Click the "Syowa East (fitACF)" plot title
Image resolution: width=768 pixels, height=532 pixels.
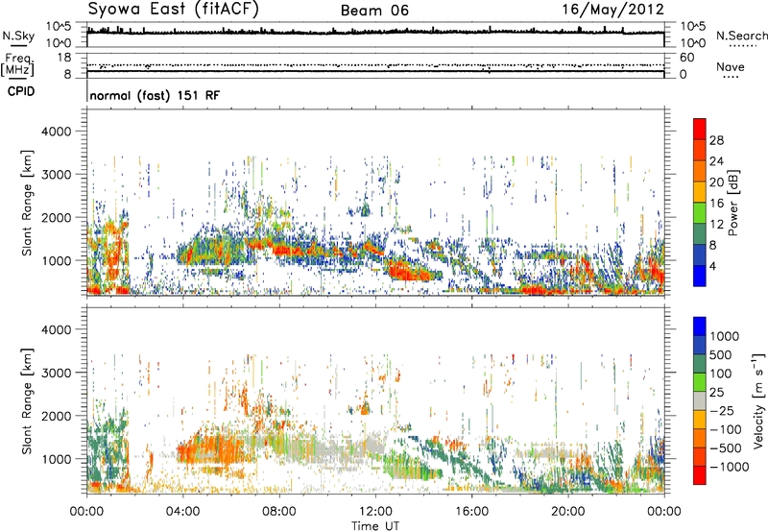click(173, 10)
